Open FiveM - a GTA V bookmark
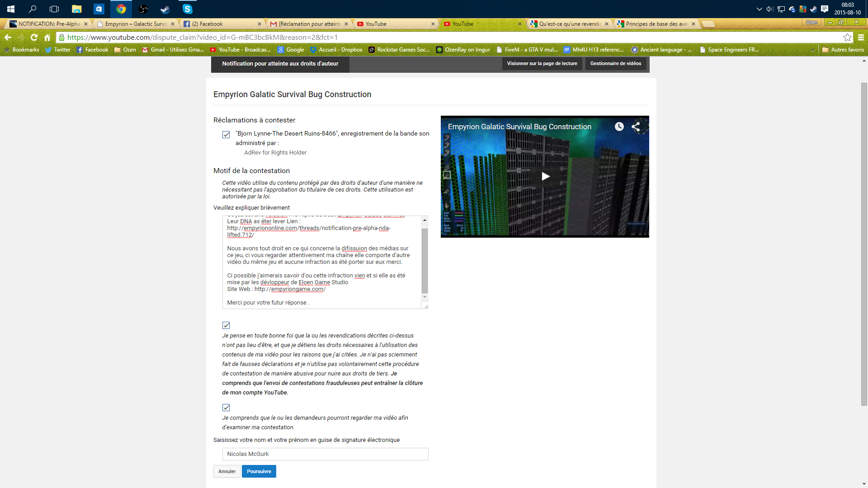868x488 pixels. point(527,50)
